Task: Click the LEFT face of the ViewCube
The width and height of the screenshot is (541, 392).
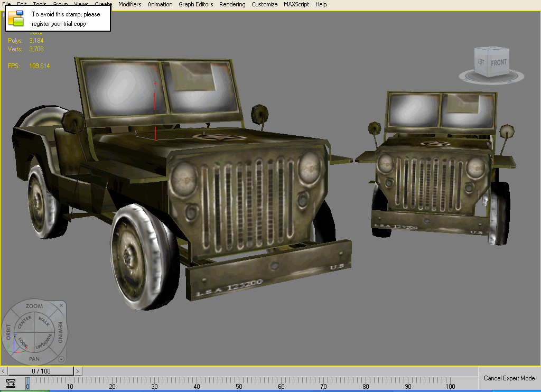Action: (481, 62)
